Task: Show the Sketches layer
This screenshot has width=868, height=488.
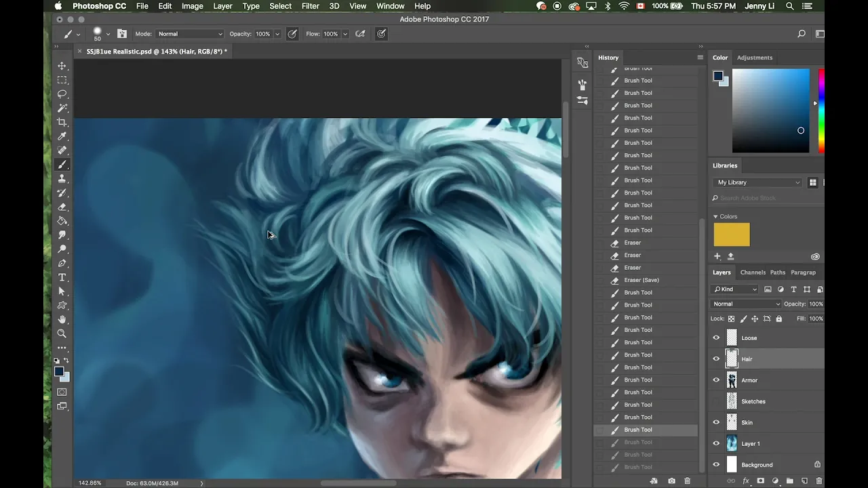Action: 716,401
